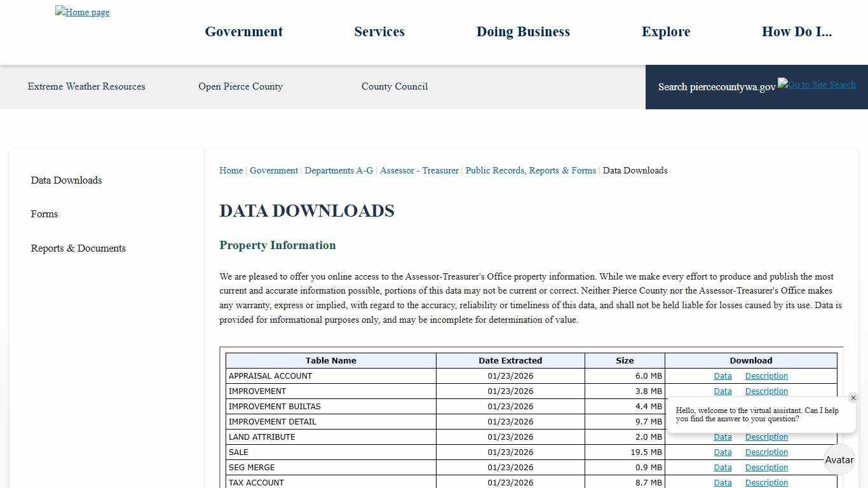Select Extreme Weather Resources

86,86
